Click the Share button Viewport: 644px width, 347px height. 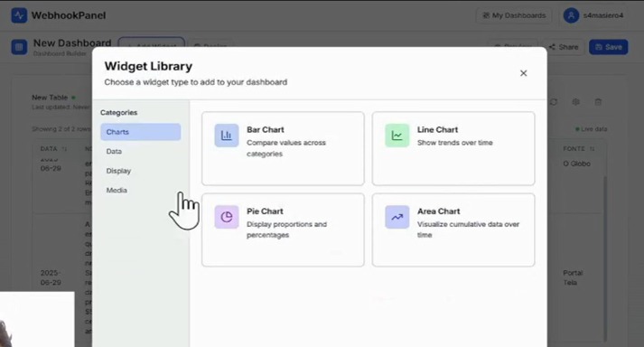click(564, 47)
